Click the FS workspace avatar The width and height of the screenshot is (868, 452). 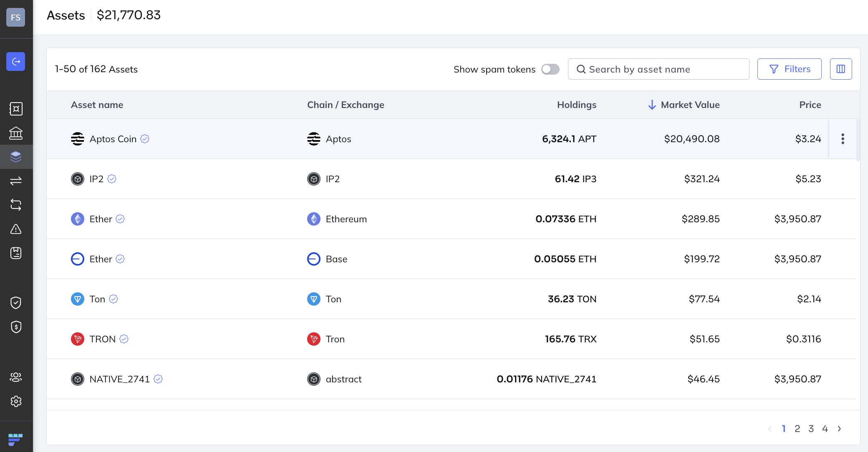click(x=16, y=18)
